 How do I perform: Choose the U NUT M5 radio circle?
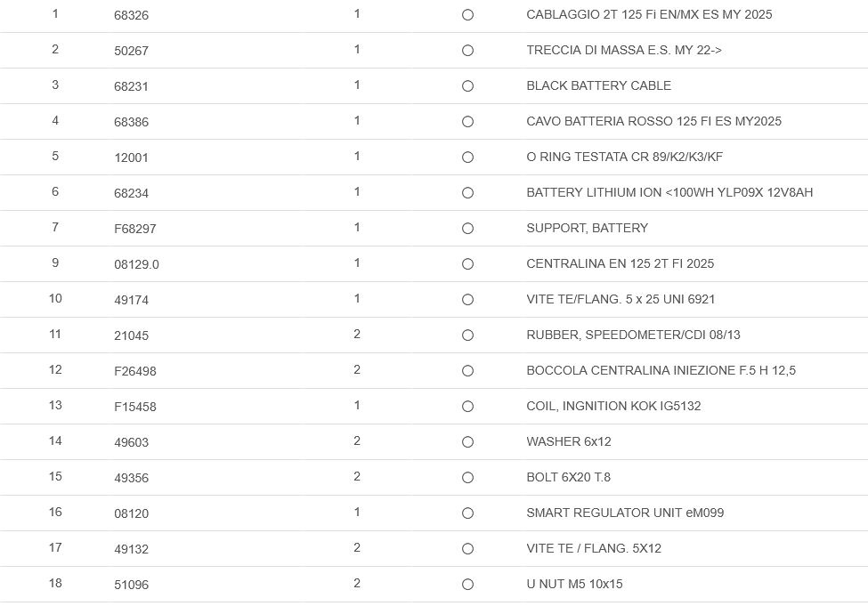coord(467,585)
